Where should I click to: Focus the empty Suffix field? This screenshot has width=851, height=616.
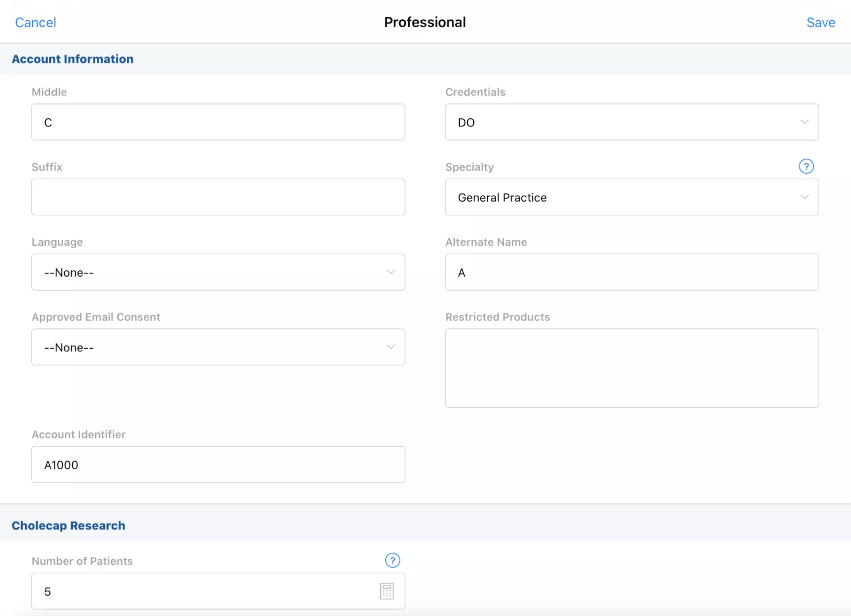click(218, 197)
